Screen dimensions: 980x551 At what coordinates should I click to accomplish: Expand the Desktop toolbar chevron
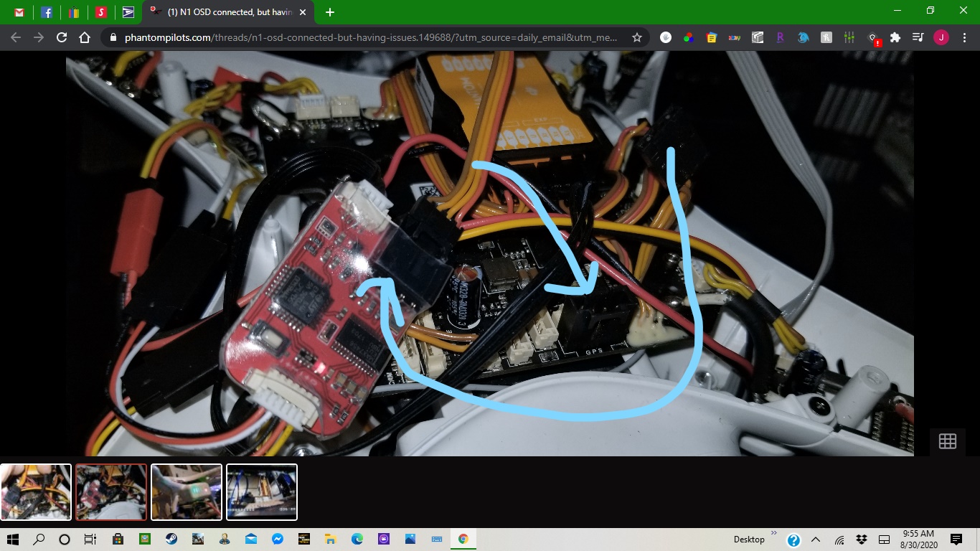[773, 533]
